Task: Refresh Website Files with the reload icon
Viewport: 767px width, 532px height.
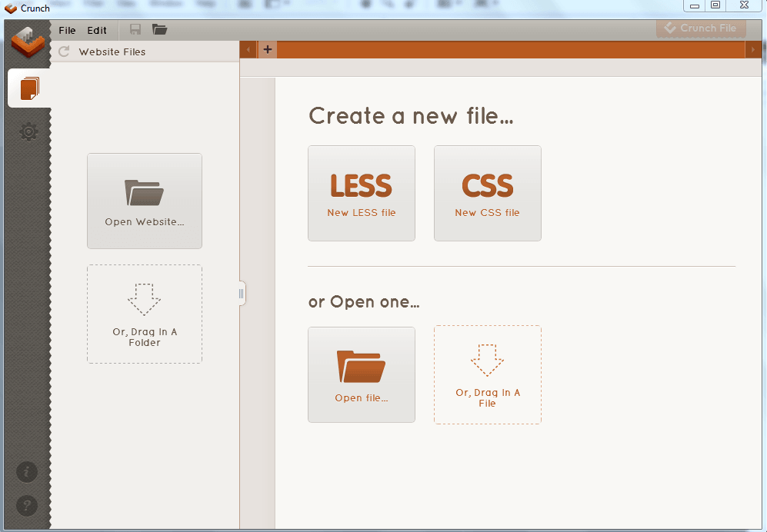Action: [x=64, y=52]
